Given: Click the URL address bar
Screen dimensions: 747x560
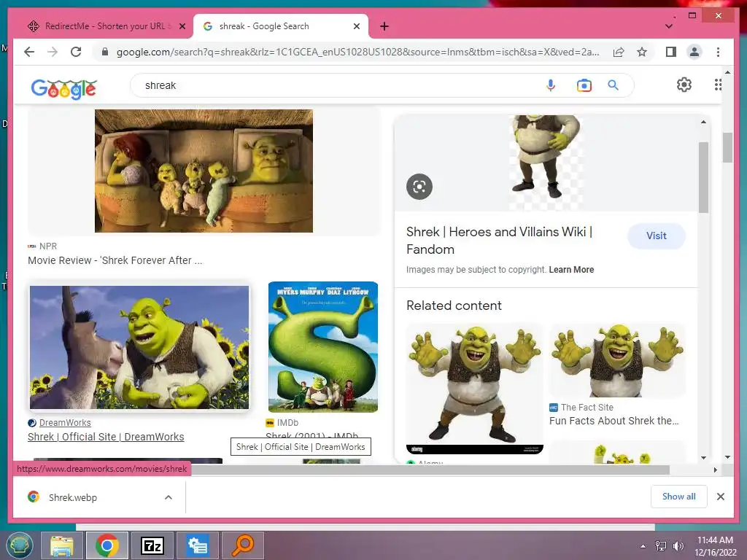Looking at the screenshot, I should click(x=357, y=52).
